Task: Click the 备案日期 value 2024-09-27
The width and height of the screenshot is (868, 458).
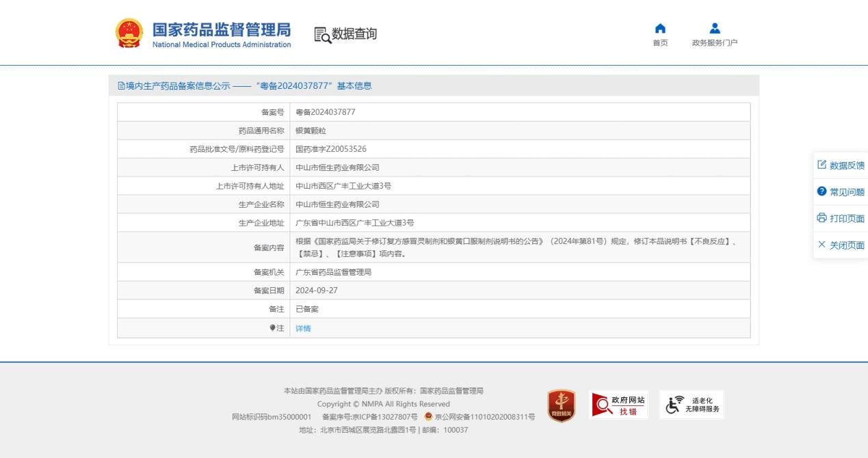Action: 316,291
